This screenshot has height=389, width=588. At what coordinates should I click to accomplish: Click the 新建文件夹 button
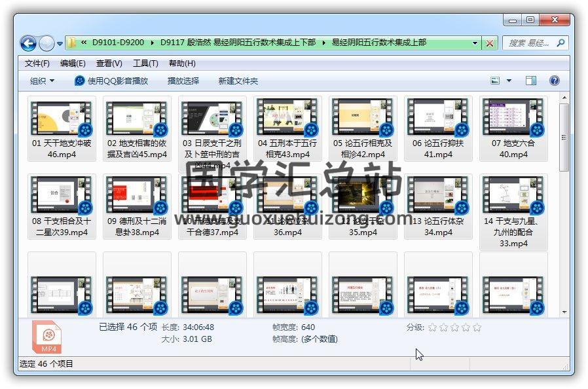(x=238, y=81)
